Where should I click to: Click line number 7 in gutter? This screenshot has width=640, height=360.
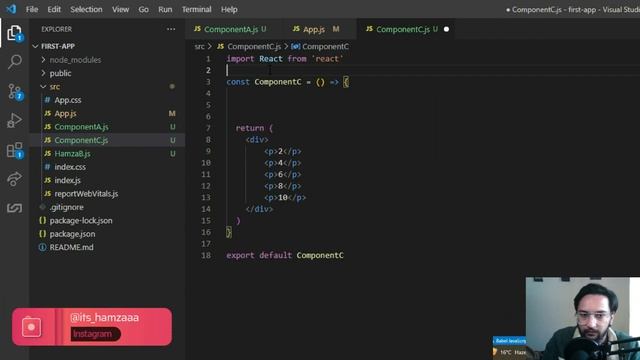pos(208,128)
